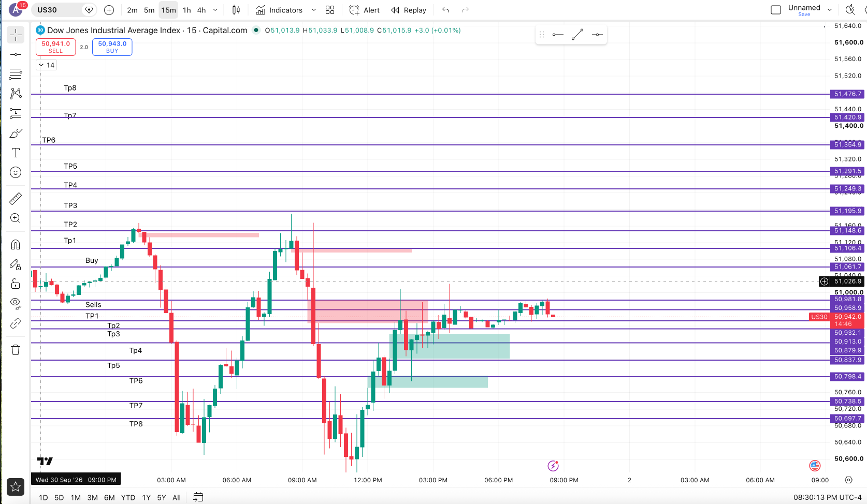Select the text annotation tool
This screenshot has width=867, height=504.
16,153
